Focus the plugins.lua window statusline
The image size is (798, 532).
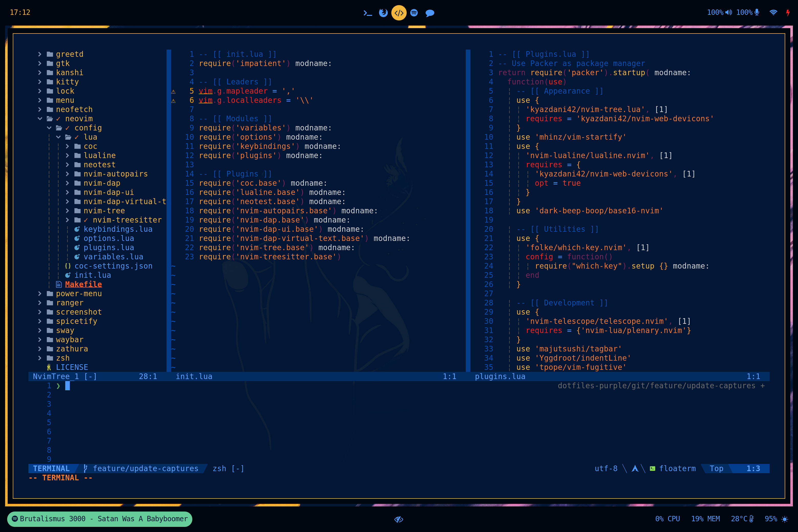point(500,376)
